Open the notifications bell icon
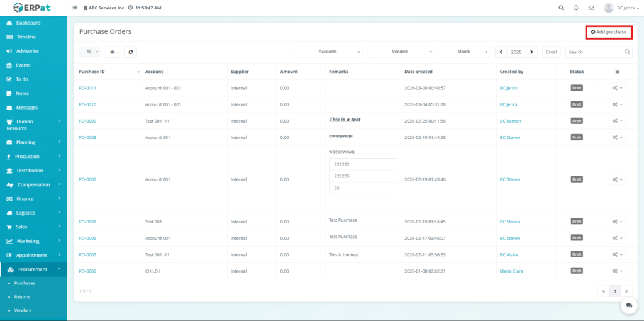 pos(576,8)
